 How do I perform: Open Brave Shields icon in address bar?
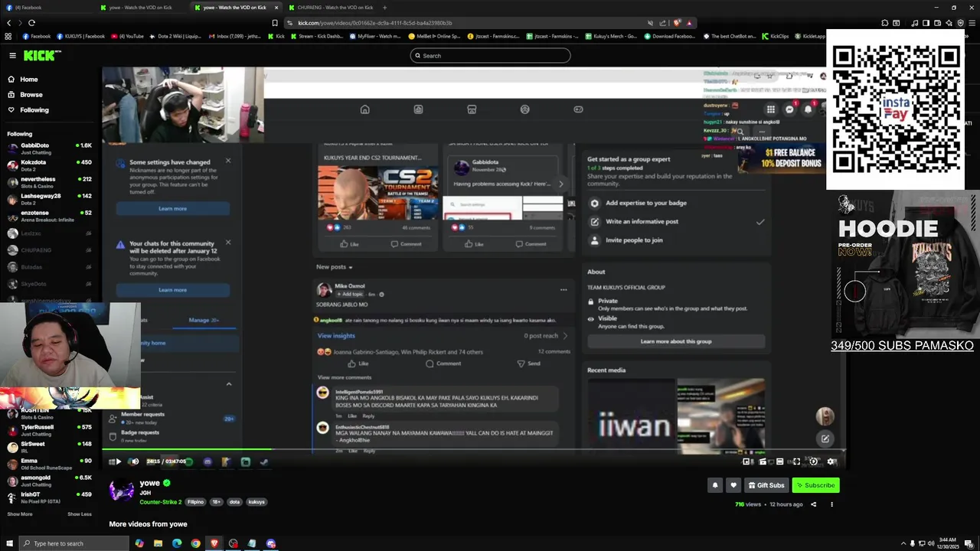tap(676, 23)
